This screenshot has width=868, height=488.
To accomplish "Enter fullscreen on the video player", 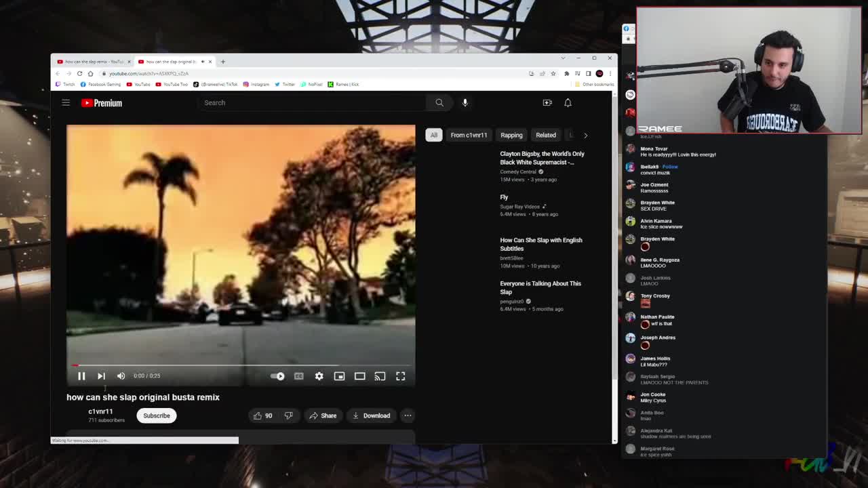I will (400, 375).
